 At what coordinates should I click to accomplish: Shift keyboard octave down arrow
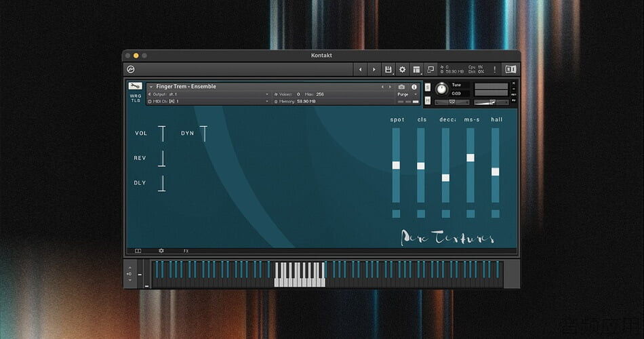(129, 280)
